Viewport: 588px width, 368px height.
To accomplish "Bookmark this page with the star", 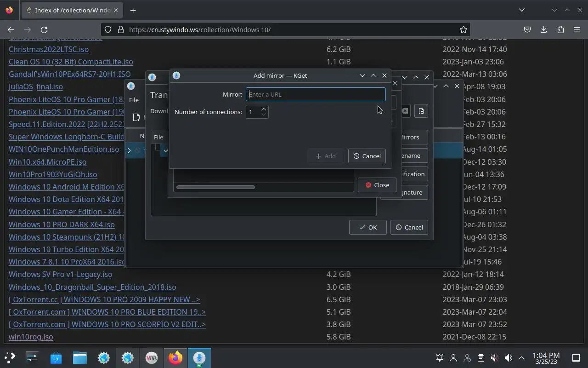I will pyautogui.click(x=464, y=29).
